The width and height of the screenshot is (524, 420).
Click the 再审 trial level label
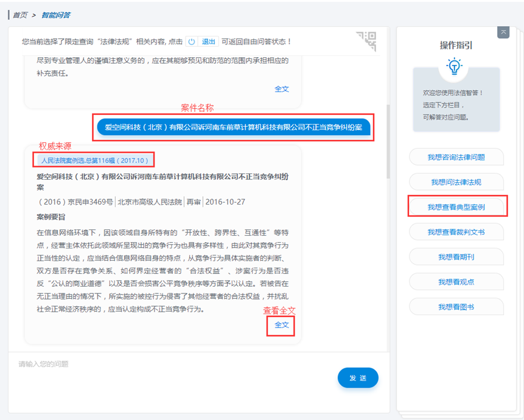point(194,202)
